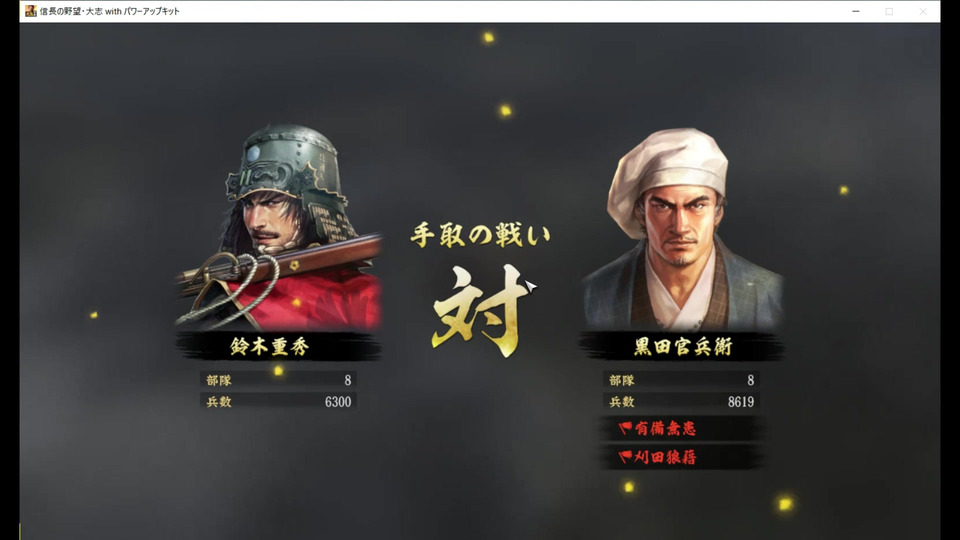
Task: Select the 刈田狼藉 strategy label
Action: 665,457
